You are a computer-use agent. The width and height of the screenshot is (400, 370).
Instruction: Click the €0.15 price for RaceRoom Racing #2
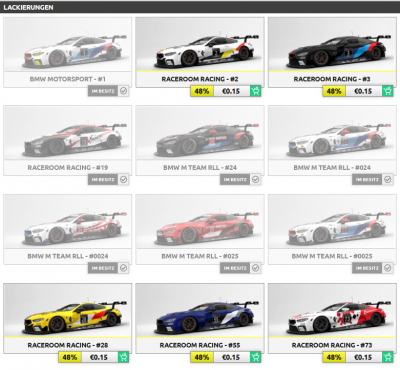click(x=231, y=91)
